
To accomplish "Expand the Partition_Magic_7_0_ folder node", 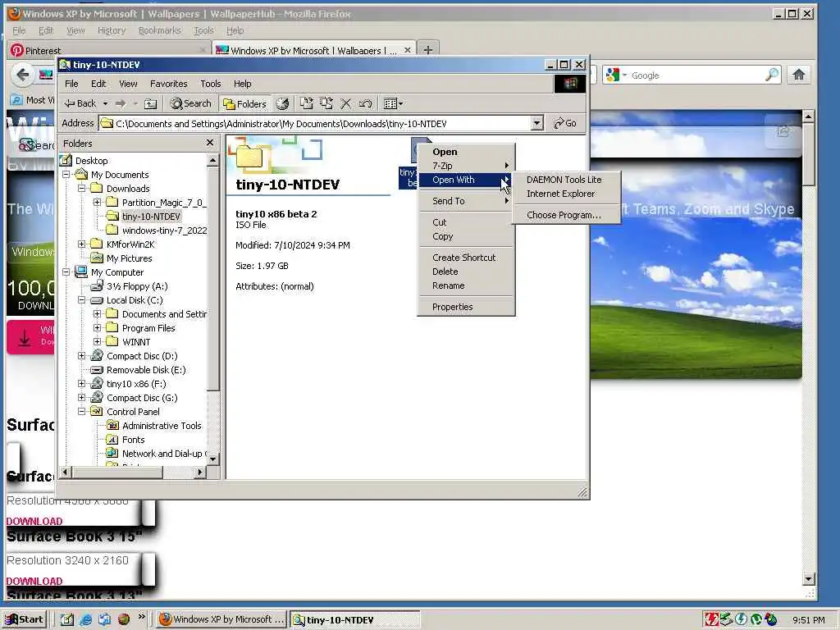I will pyautogui.click(x=97, y=202).
